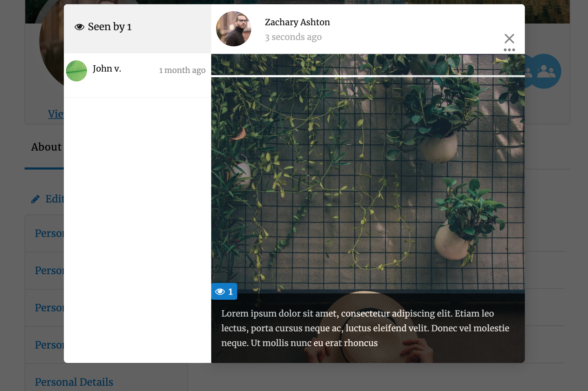Click Zachary Ashton's profile photo in the story header
The height and width of the screenshot is (391, 588).
coord(234,29)
